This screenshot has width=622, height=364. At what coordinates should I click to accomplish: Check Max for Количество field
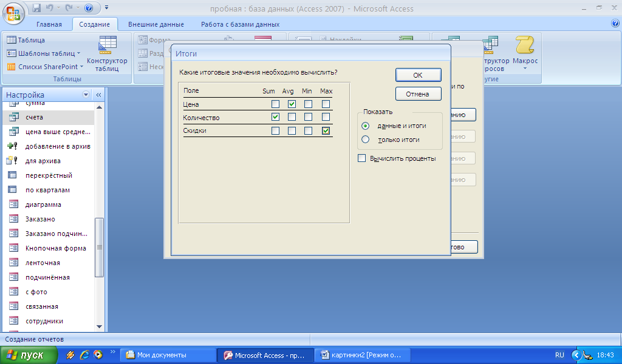pyautogui.click(x=326, y=117)
